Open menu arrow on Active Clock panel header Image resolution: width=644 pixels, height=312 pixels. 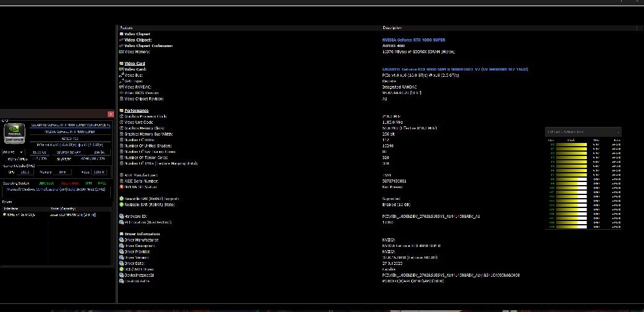tap(618, 132)
